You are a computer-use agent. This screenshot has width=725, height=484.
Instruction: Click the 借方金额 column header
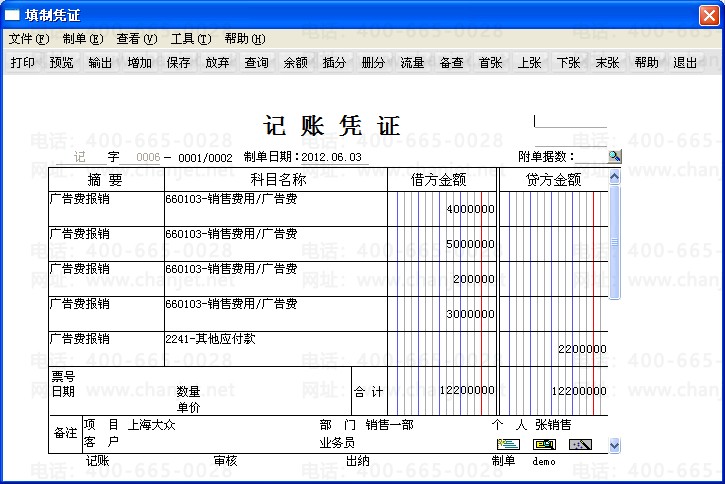[442, 179]
